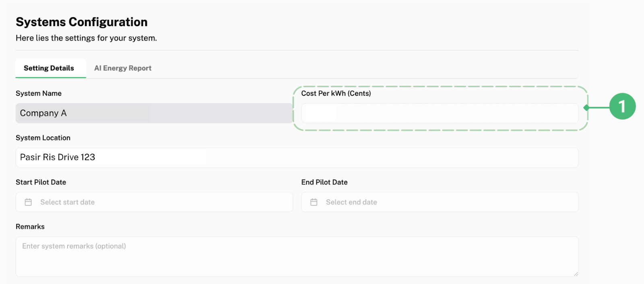The width and height of the screenshot is (644, 284).
Task: Click the green number 1 annotation badge
Action: (x=622, y=107)
